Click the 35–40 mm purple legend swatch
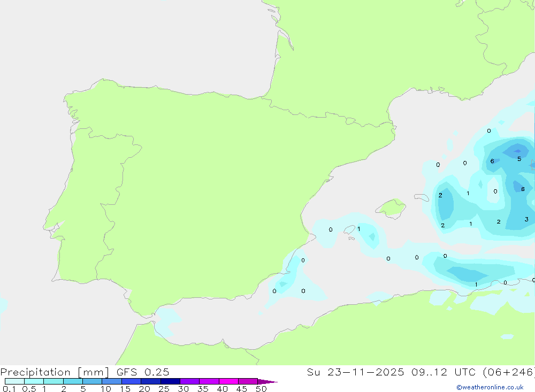Screen dimensions: 535x392 209,381
